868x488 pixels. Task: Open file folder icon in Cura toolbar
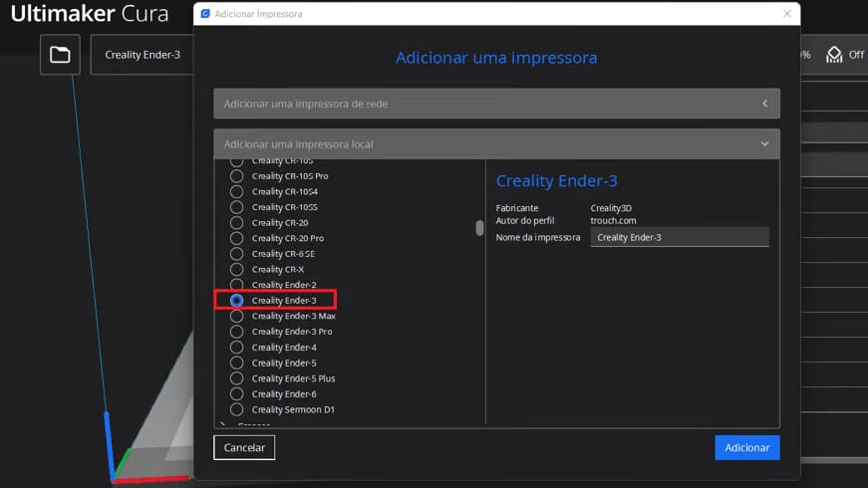[x=60, y=54]
